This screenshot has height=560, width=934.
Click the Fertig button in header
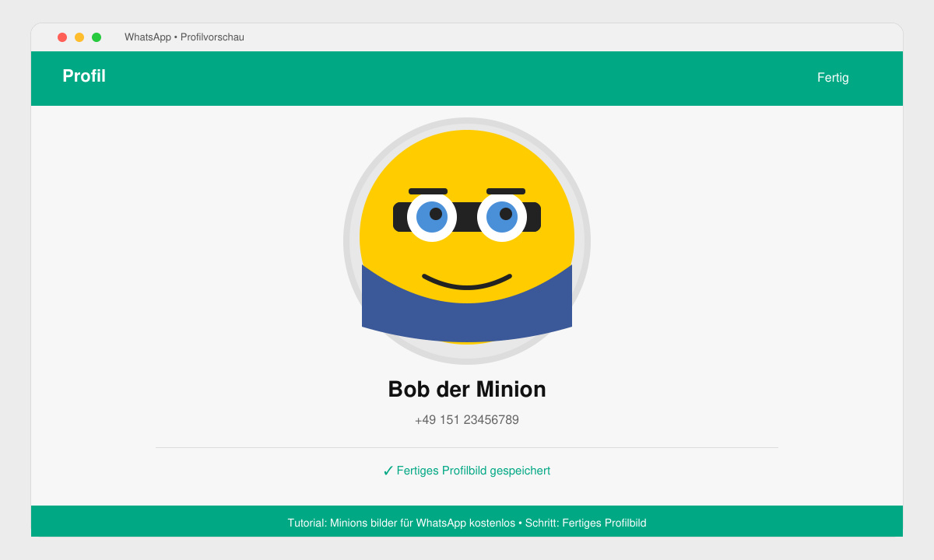coord(833,78)
